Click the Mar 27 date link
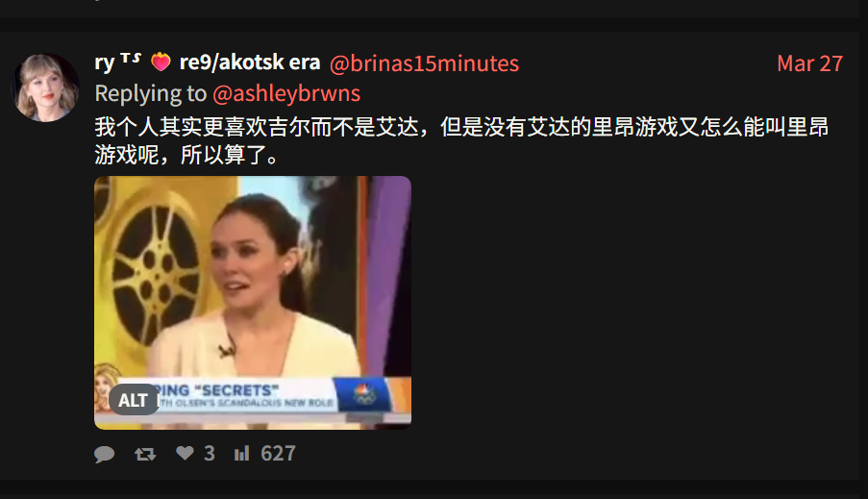Screen dimensions: 868x499 click(810, 63)
